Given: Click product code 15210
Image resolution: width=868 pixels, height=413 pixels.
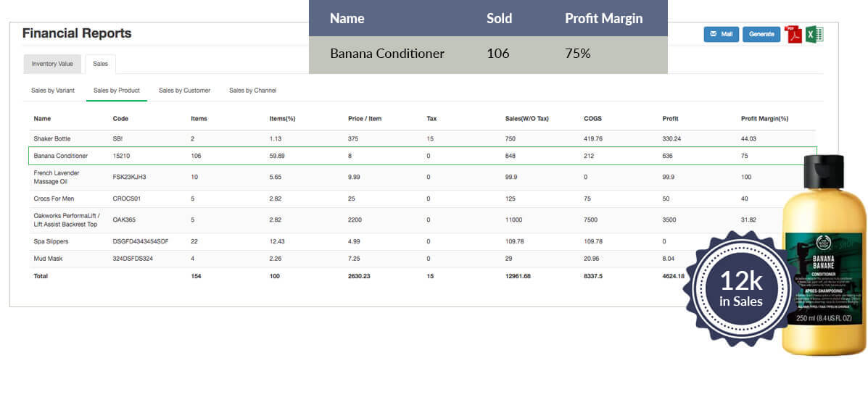Looking at the screenshot, I should point(121,156).
